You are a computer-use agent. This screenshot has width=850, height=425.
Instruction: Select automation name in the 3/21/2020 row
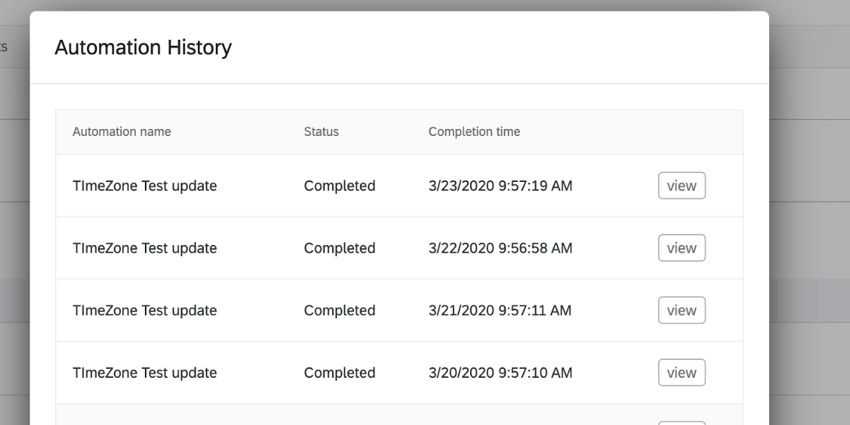tap(144, 310)
